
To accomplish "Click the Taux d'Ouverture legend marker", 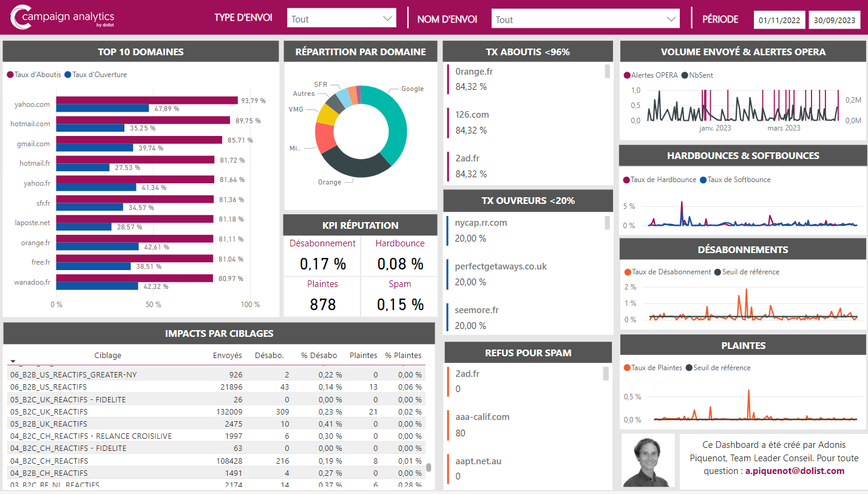I will point(68,75).
